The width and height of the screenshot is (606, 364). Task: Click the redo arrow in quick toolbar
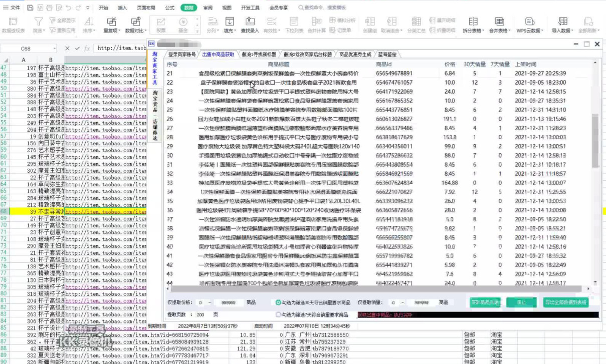[x=78, y=8]
